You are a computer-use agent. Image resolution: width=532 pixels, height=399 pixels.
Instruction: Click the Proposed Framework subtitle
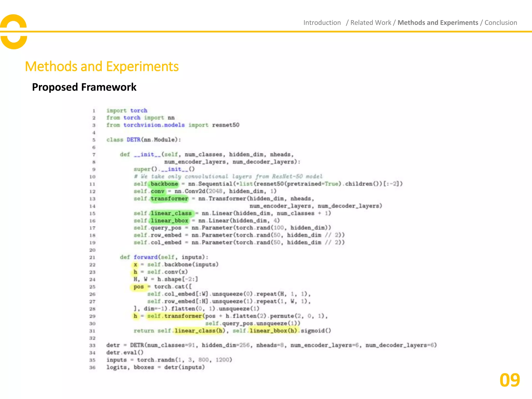pyautogui.click(x=84, y=87)
